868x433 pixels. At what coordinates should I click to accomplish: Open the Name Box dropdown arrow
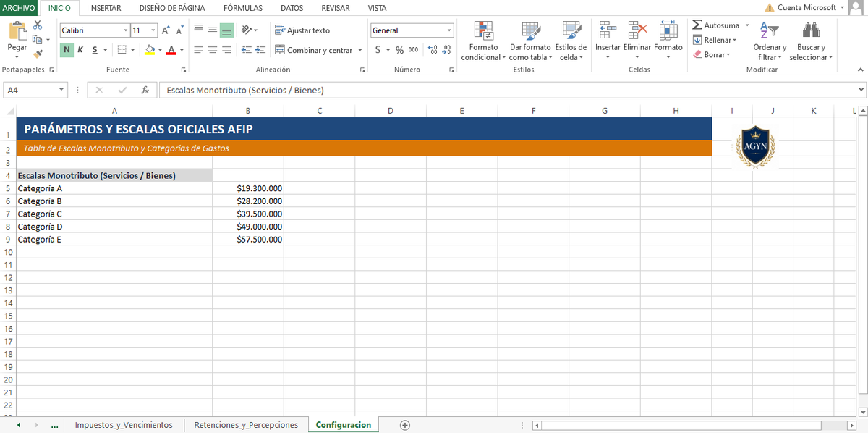click(x=61, y=90)
